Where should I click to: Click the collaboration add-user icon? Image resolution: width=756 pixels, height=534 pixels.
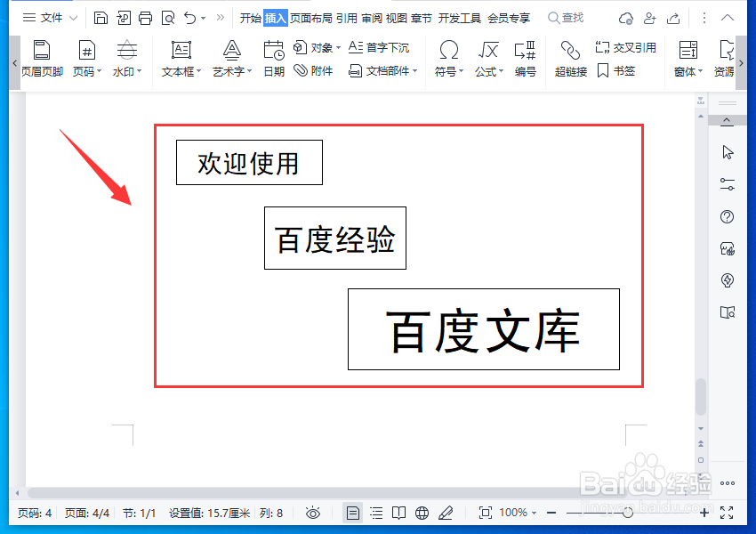click(649, 19)
